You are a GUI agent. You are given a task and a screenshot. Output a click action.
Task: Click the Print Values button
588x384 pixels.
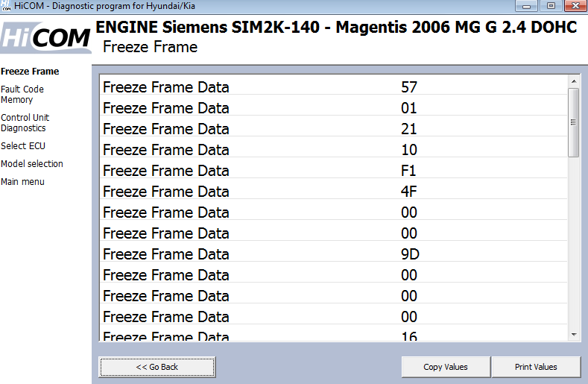(x=536, y=367)
